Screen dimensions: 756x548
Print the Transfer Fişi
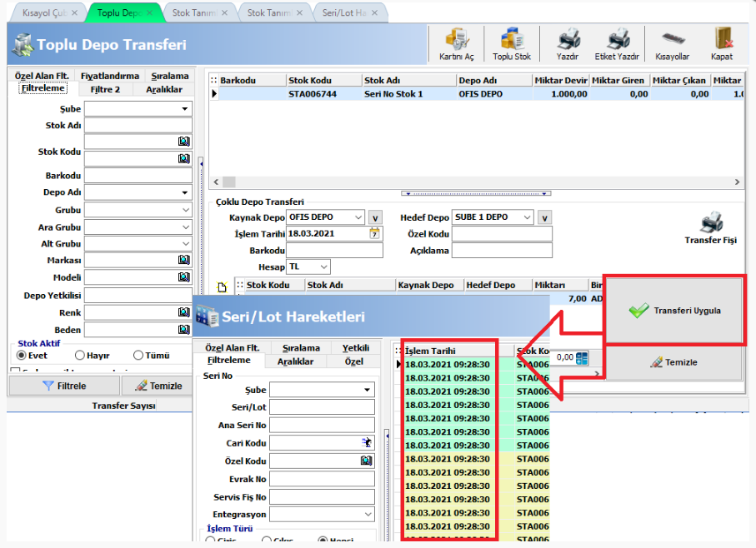tap(711, 228)
